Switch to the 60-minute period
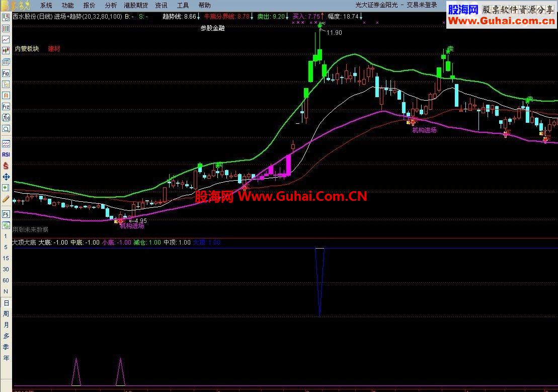Image resolution: width=558 pixels, height=392 pixels. coord(6,280)
